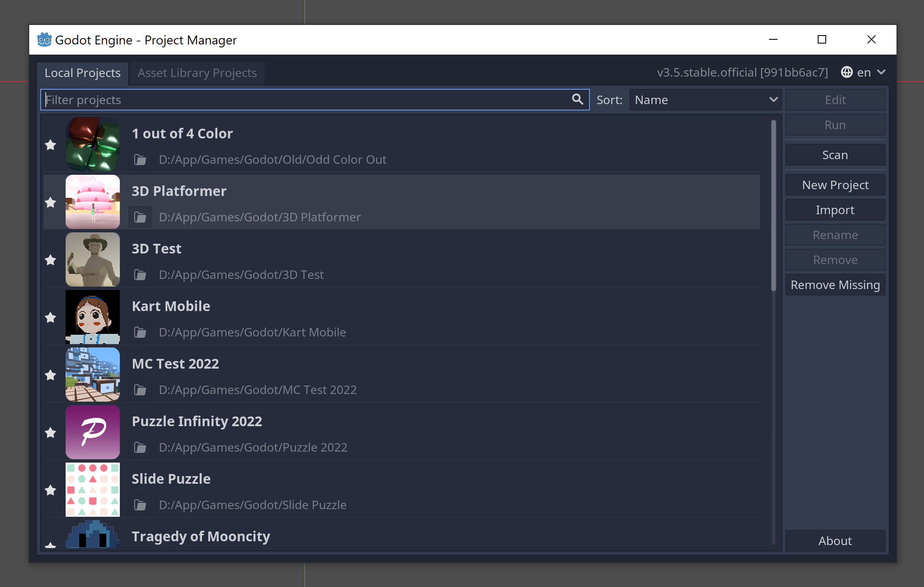
Task: Toggle favorite star for 3D Test
Action: tap(50, 260)
